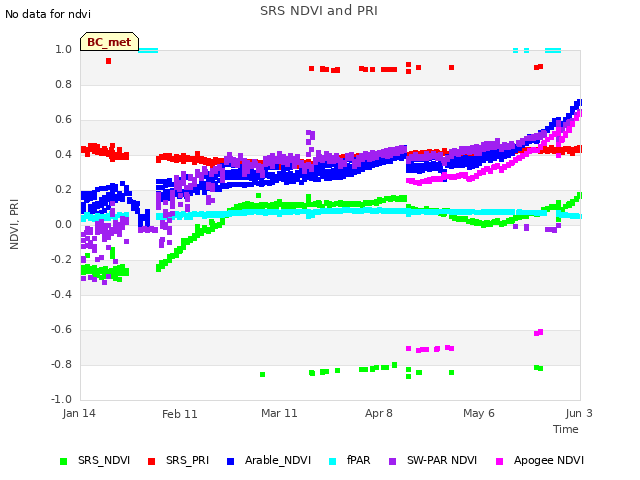Viewport: 640px width, 480px height.
Task: Click the 0.4 y-axis tick label
Action: click(64, 154)
